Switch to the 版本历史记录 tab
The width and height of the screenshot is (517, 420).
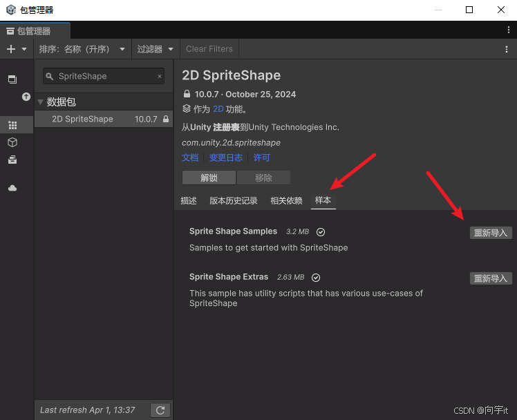click(x=234, y=200)
